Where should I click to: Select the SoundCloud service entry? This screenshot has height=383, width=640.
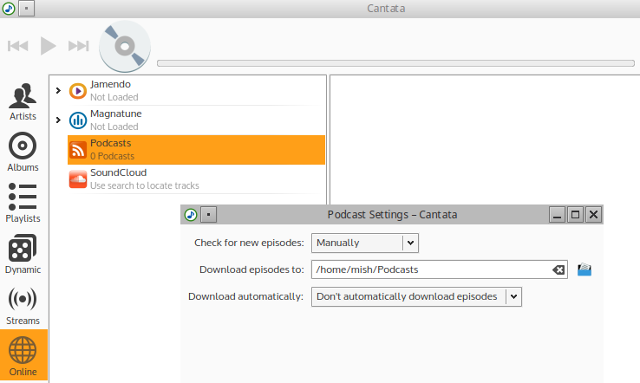click(196, 179)
